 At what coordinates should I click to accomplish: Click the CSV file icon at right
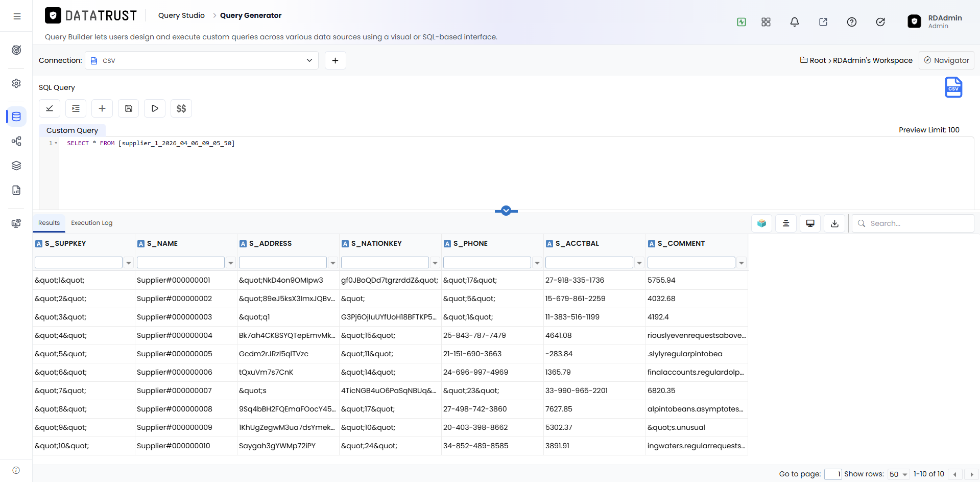pos(953,87)
